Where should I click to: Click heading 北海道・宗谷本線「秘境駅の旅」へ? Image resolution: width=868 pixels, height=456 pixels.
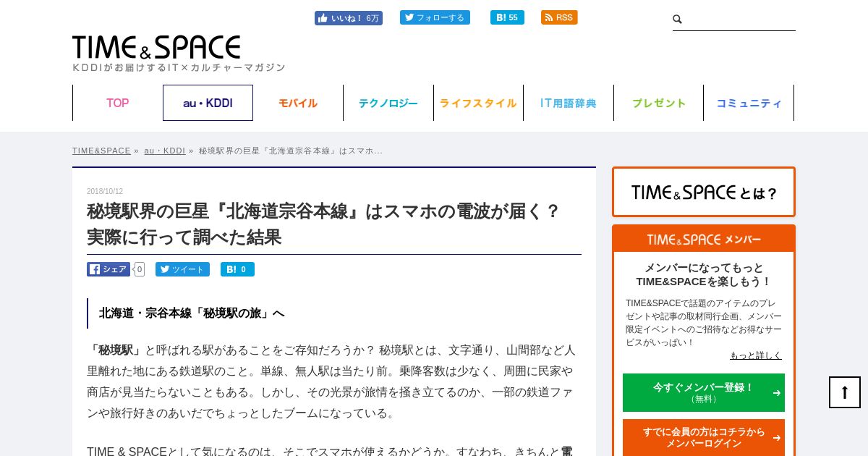[192, 313]
